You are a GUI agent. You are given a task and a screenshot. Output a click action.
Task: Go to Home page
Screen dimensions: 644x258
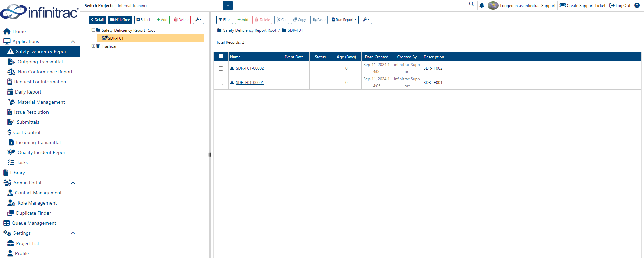[x=19, y=31]
